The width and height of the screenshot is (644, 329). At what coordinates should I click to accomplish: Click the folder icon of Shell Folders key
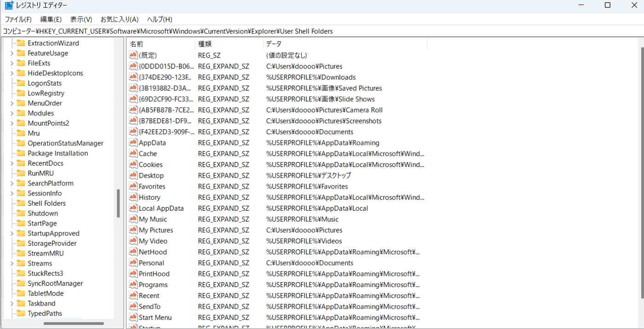click(21, 203)
